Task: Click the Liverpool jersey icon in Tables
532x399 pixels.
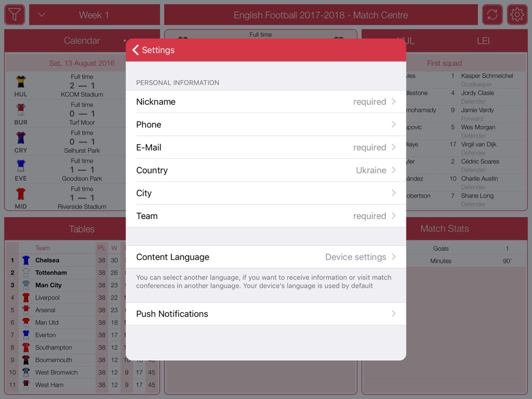Action: pos(26,297)
